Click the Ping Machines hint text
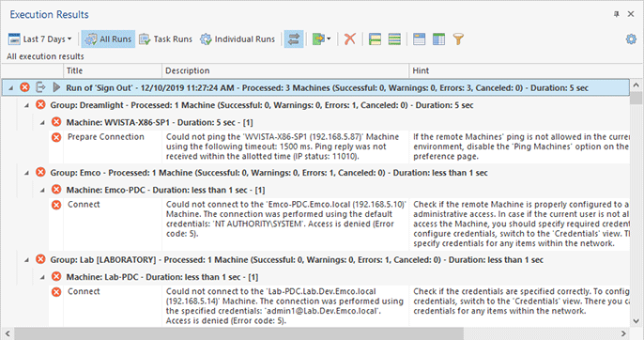The width and height of the screenshot is (644, 340). pos(521,147)
